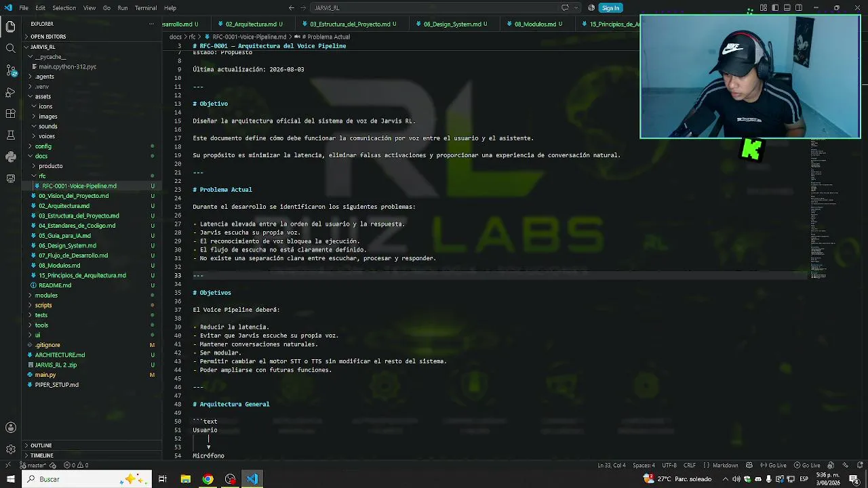This screenshot has width=868, height=488.
Task: Open the Manage gear menu
Action: [10, 449]
